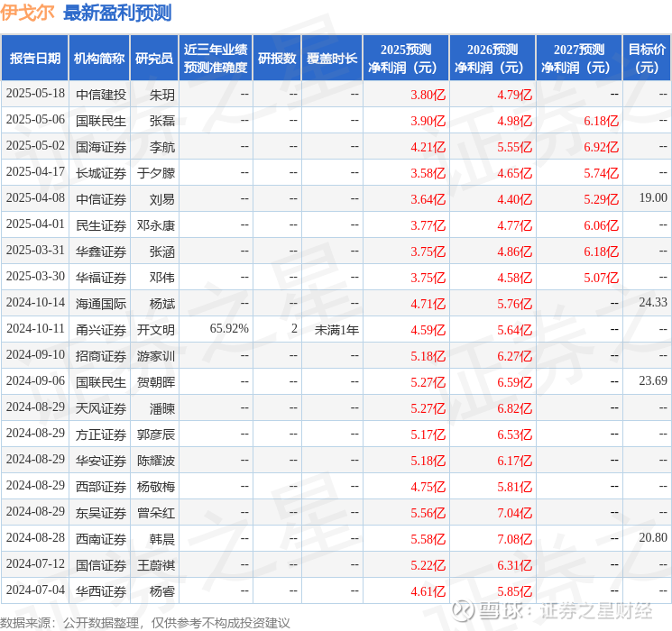Image resolution: width=672 pixels, height=631 pixels.
Task: Select researcher cell 于夕朦
Action: click(x=156, y=173)
